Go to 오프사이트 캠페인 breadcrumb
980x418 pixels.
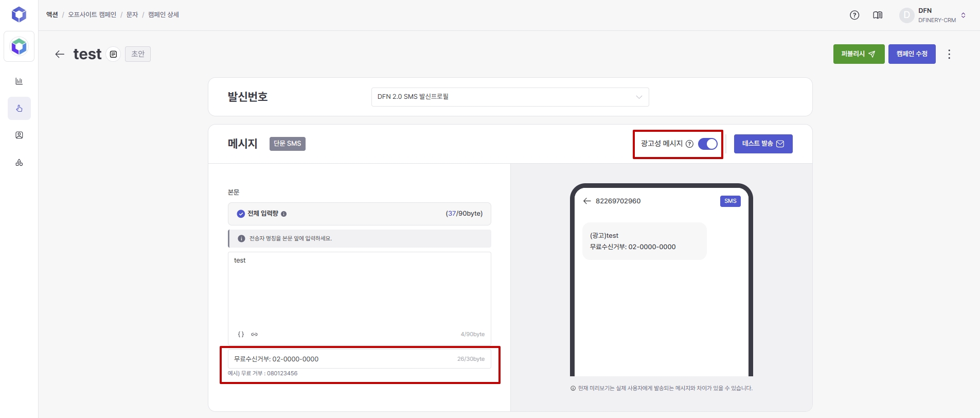[x=92, y=15]
